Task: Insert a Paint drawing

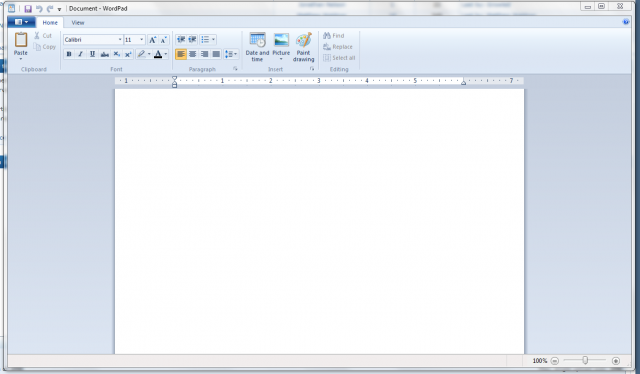Action: tap(304, 47)
